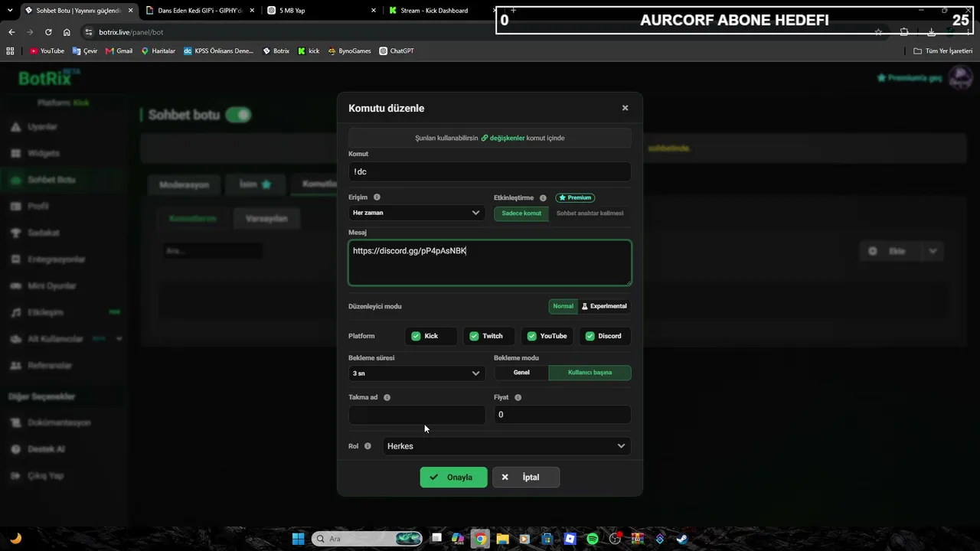980x551 pixels.
Task: Open the Ekle dropdown arrow
Action: pyautogui.click(x=933, y=251)
